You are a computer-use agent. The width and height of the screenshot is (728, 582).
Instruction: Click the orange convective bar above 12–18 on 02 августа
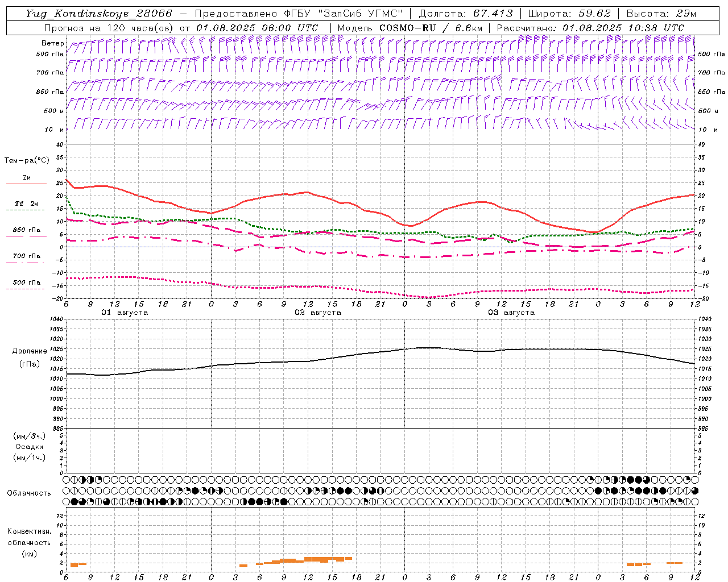pos(328,559)
